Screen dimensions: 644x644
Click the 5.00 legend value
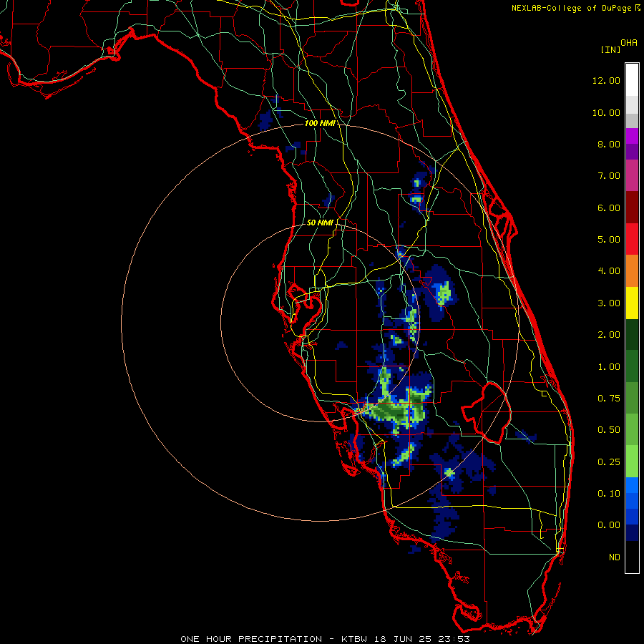coord(609,240)
